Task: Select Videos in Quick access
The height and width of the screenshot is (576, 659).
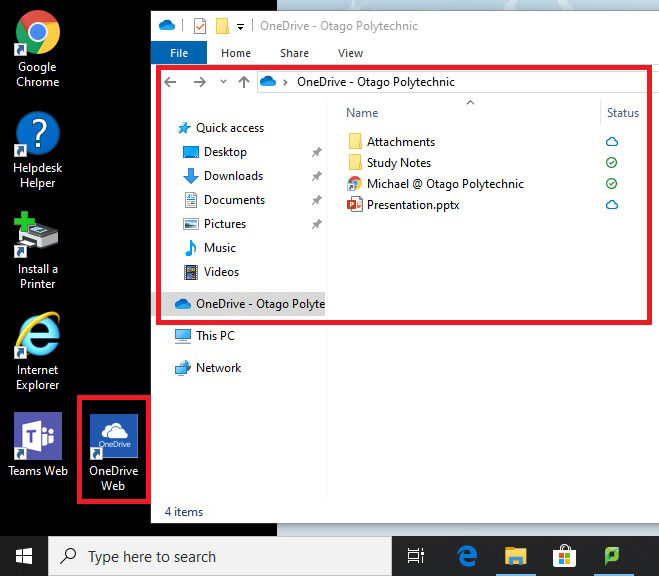Action: click(221, 272)
